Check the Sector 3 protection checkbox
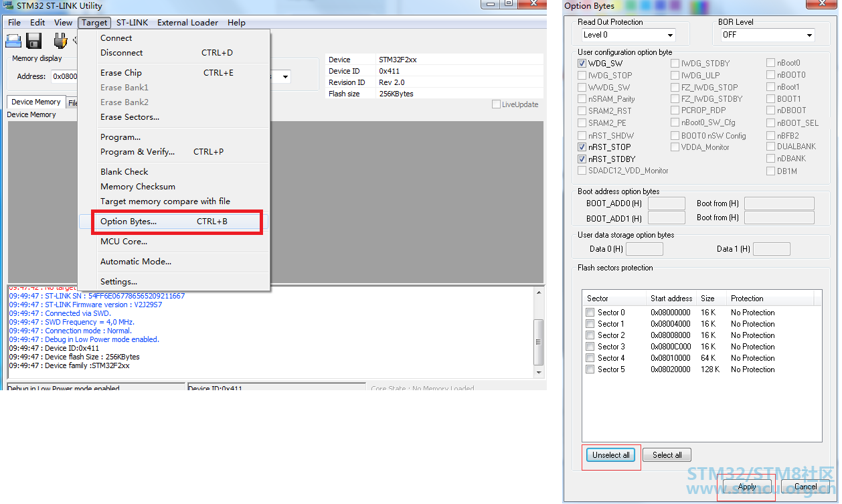 pos(590,347)
